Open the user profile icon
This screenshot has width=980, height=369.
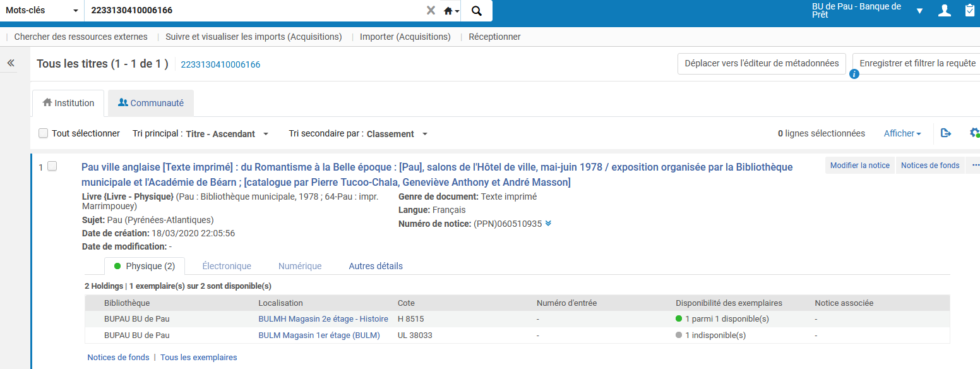click(x=944, y=11)
